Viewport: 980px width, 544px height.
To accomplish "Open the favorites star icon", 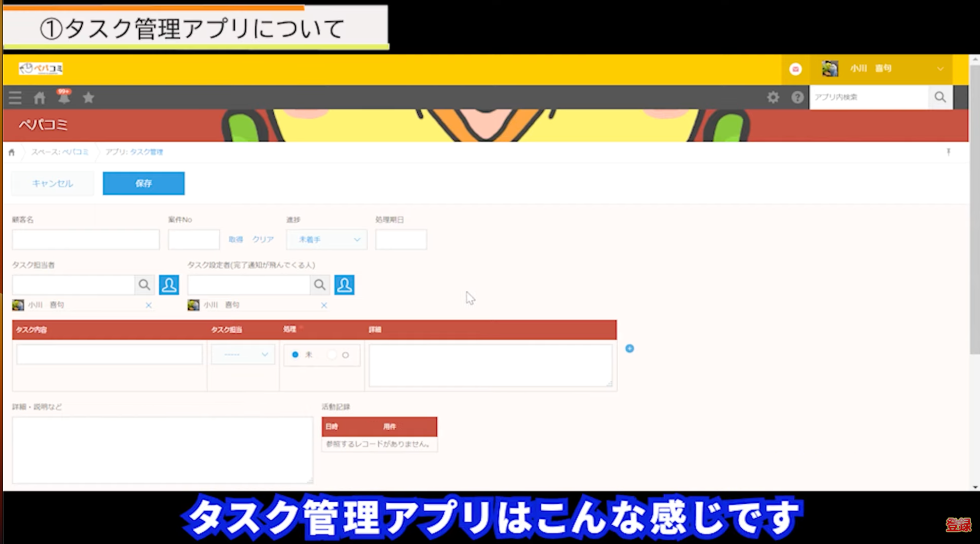I will pos(88,98).
